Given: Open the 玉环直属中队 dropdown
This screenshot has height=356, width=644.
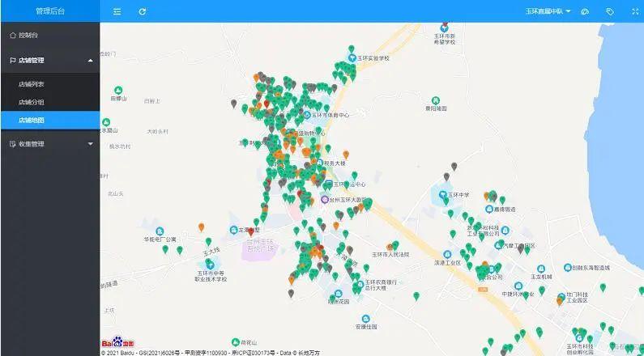Looking at the screenshot, I should point(548,11).
